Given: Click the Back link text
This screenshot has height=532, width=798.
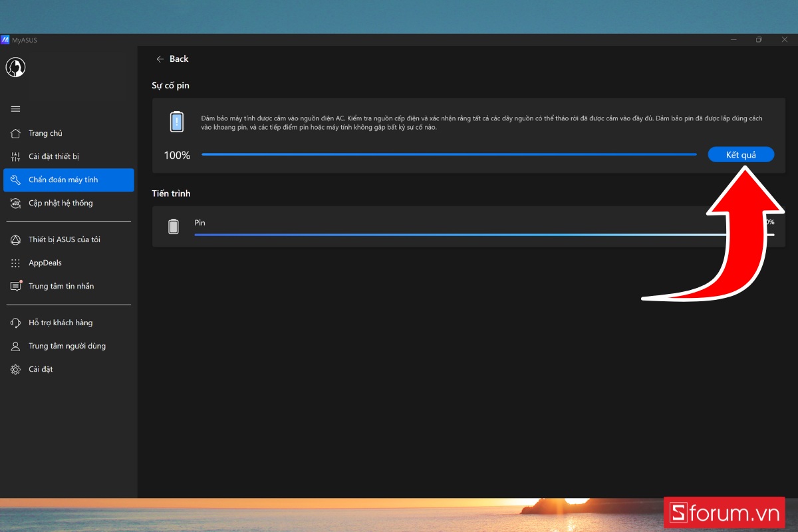Looking at the screenshot, I should pos(179,59).
